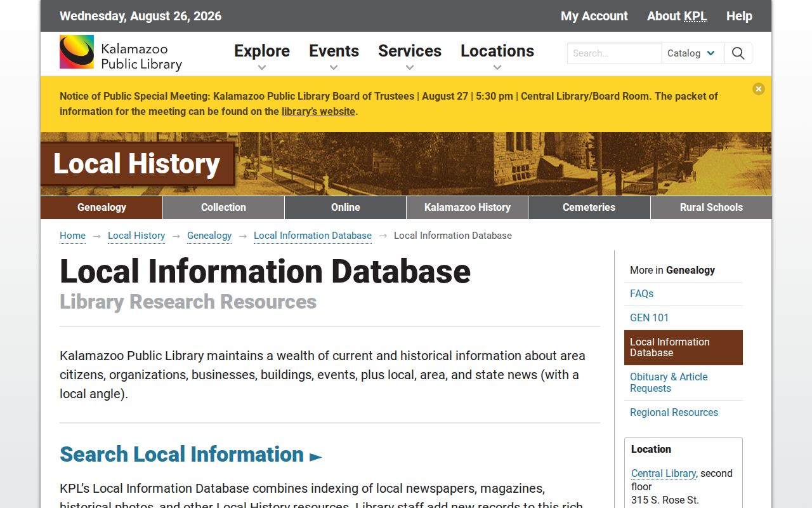Click the magnifying glass search icon
The height and width of the screenshot is (508, 812).
(738, 53)
